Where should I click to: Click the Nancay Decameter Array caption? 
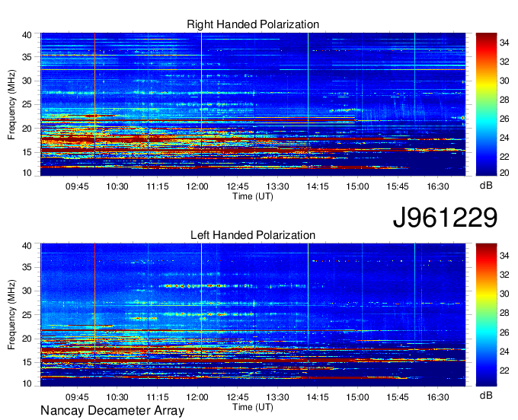[112, 411]
